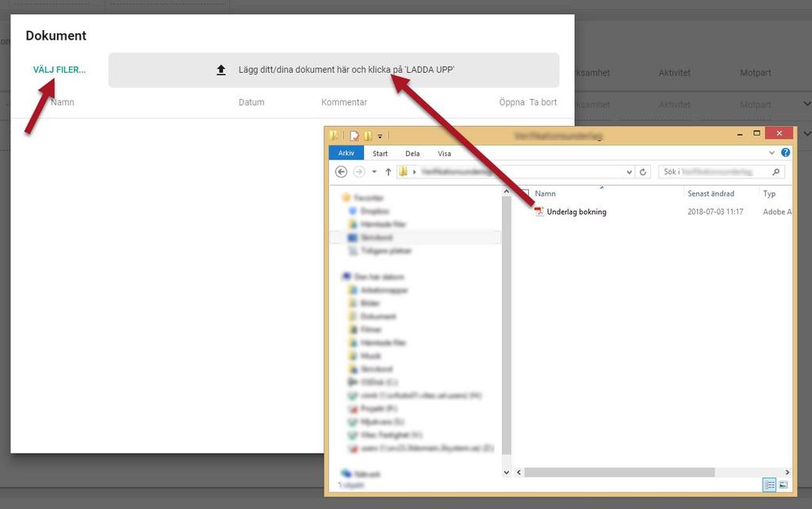Screen dimensions: 812x509
Task: Sort Explorer files by Senast ändrad
Action: pyautogui.click(x=711, y=193)
